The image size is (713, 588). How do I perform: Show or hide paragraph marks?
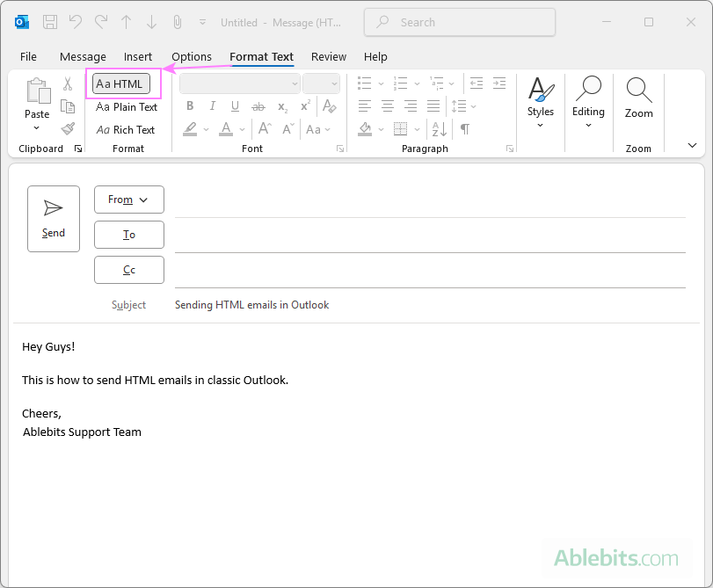pos(465,129)
